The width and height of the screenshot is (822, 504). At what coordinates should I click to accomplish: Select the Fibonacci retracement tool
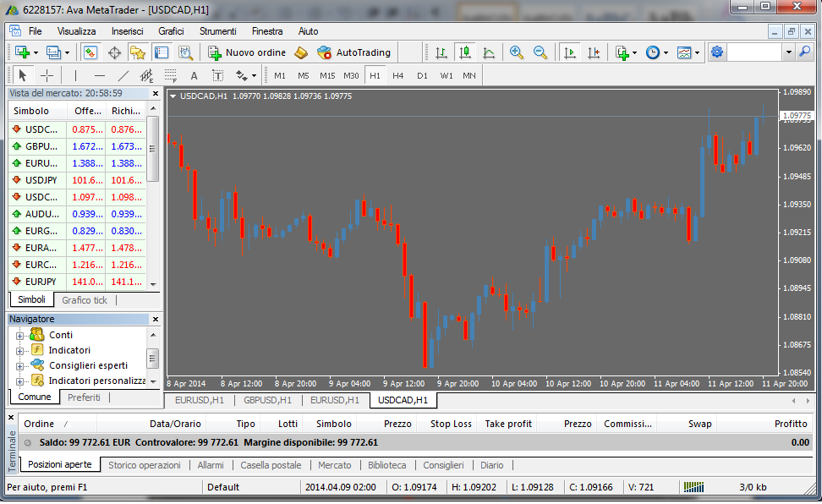[170, 75]
